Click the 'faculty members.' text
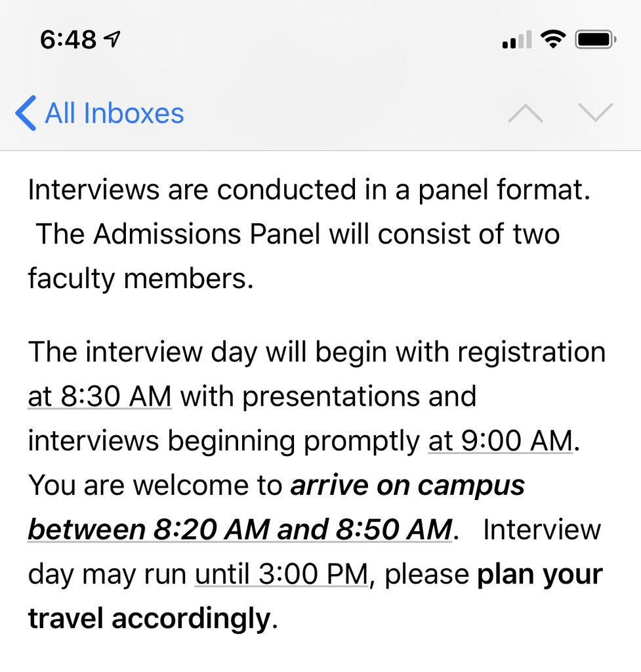641x672 pixels. (x=141, y=278)
